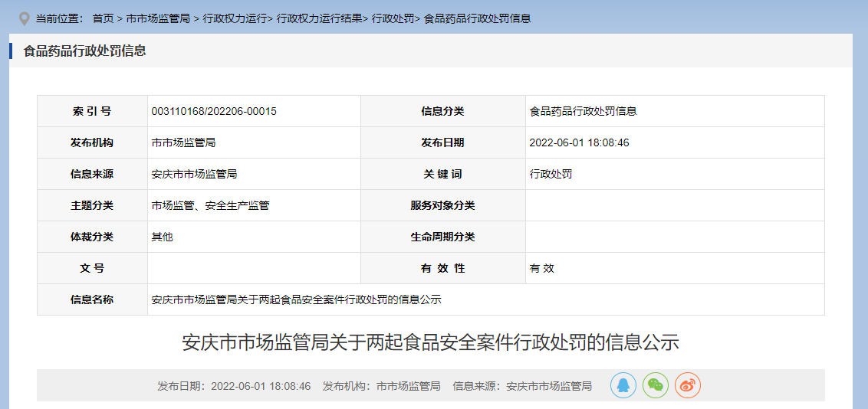Click 发布机构:市市场监管局 in the share bar
Viewport: 868px width, 409px height.
(381, 386)
